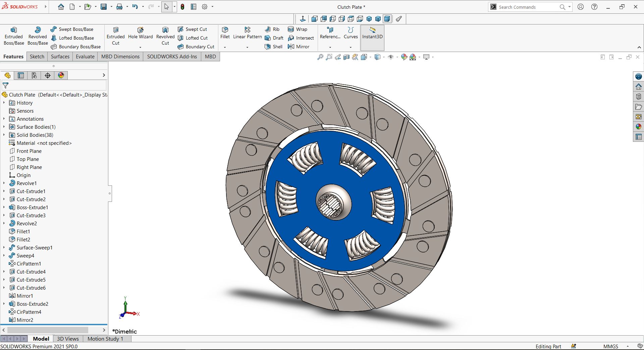Click the Swept Boss/Base button

(72, 29)
